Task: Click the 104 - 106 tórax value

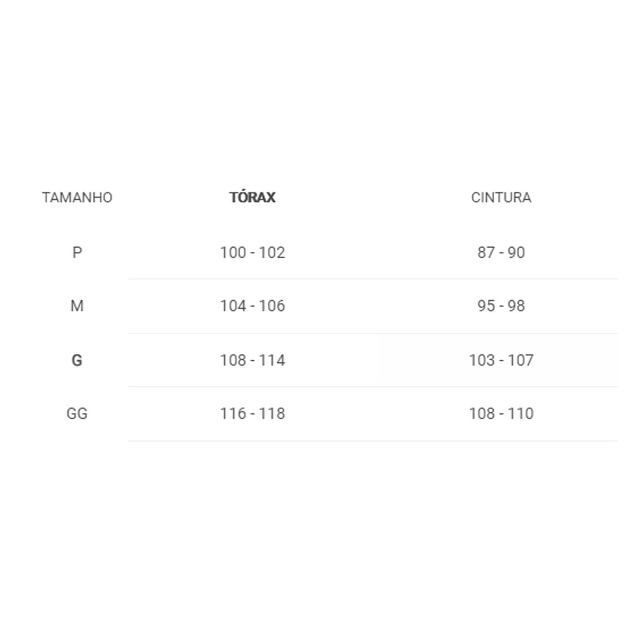Action: pos(252,306)
